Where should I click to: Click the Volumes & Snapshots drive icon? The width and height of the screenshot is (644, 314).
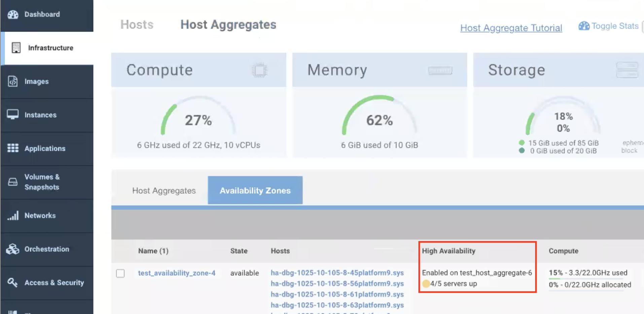[13, 182]
